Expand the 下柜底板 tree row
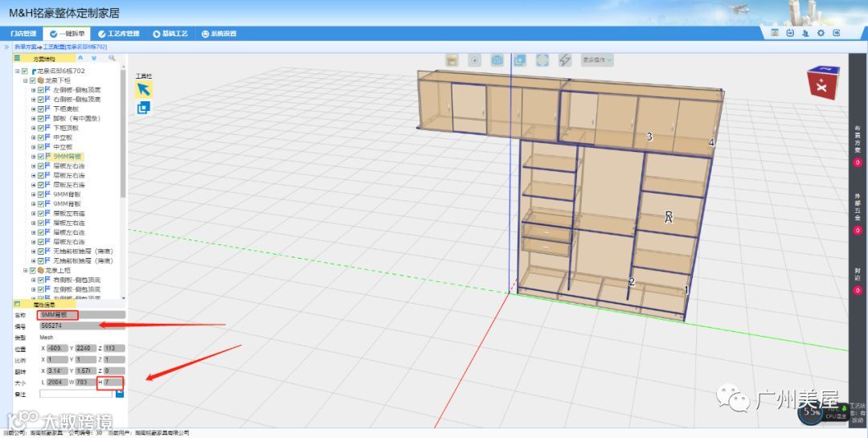 pos(34,109)
